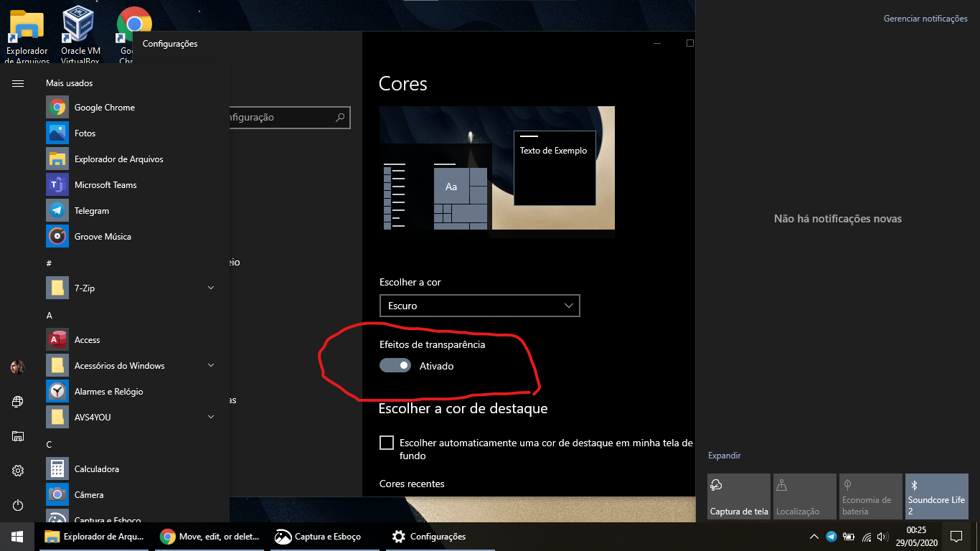
Task: Click Captura de tela quick action tile
Action: pos(739,496)
